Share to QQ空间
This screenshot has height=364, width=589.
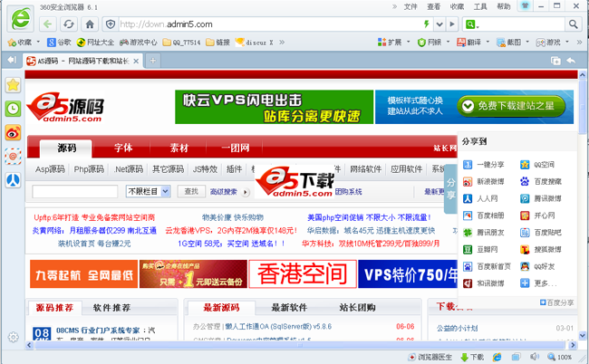537,165
